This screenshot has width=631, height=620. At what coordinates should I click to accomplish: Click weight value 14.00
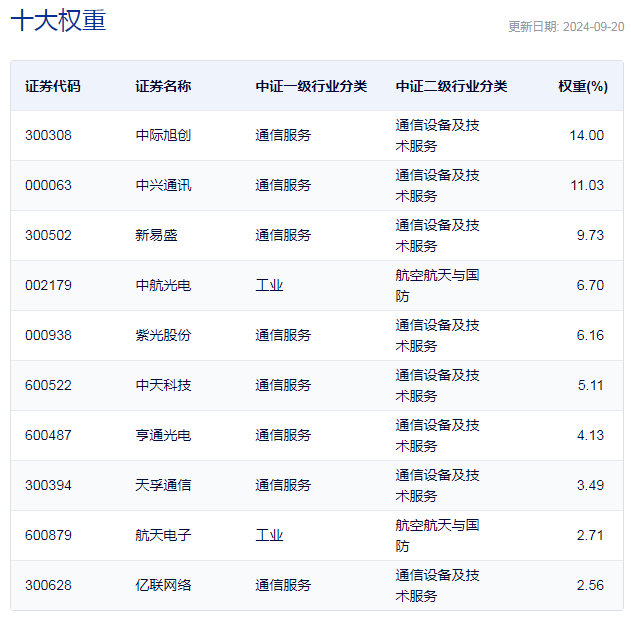587,135
